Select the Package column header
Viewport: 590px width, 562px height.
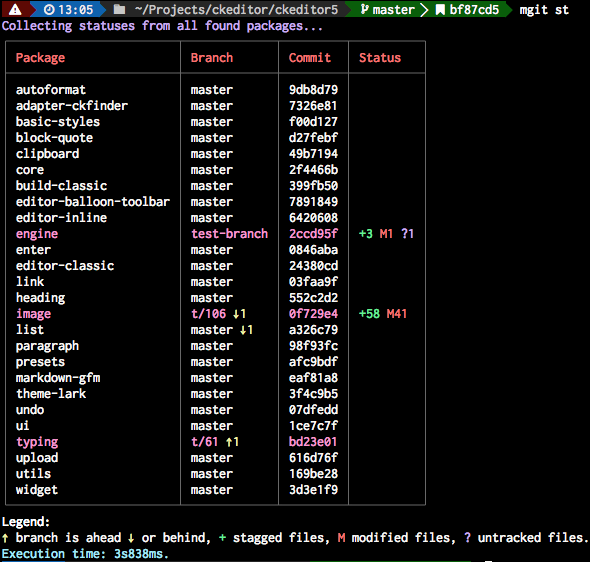tap(40, 58)
